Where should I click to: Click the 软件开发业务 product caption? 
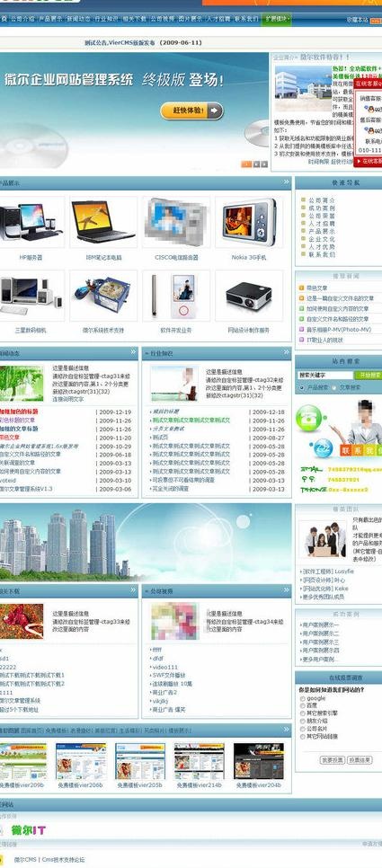(176, 330)
